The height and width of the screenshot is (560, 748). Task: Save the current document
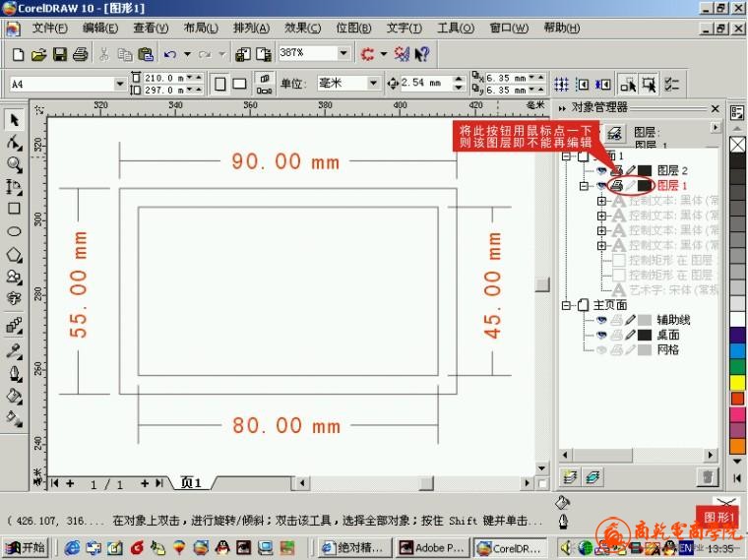60,54
